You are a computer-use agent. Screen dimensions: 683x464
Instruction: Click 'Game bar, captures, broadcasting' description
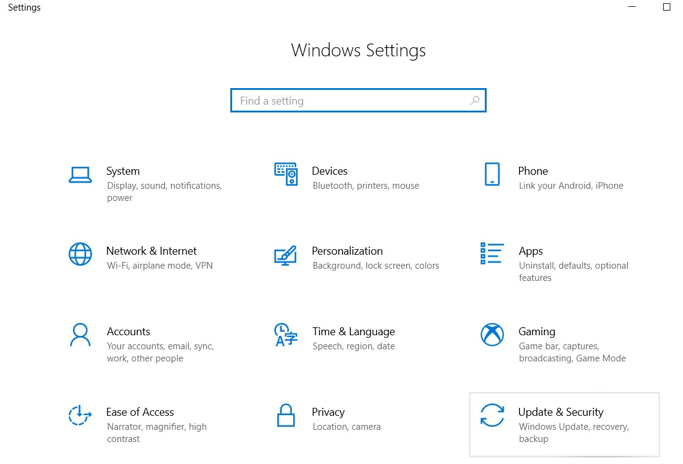[572, 352]
